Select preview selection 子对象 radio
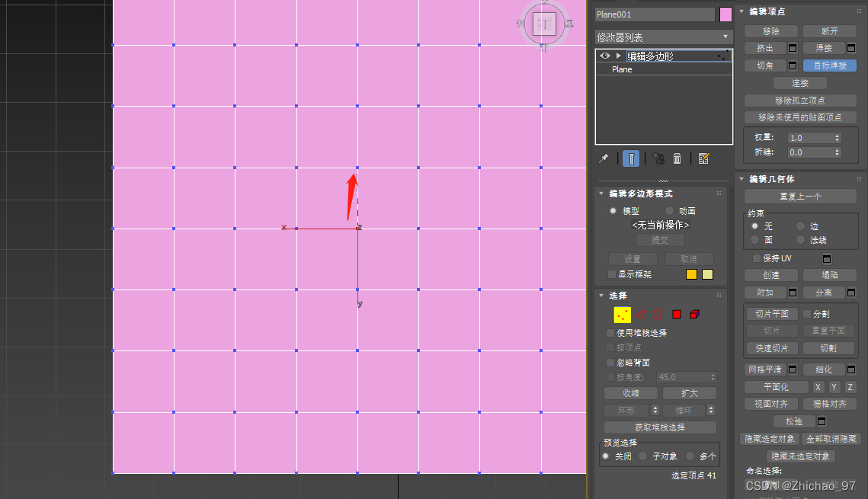This screenshot has width=868, height=499. (642, 456)
